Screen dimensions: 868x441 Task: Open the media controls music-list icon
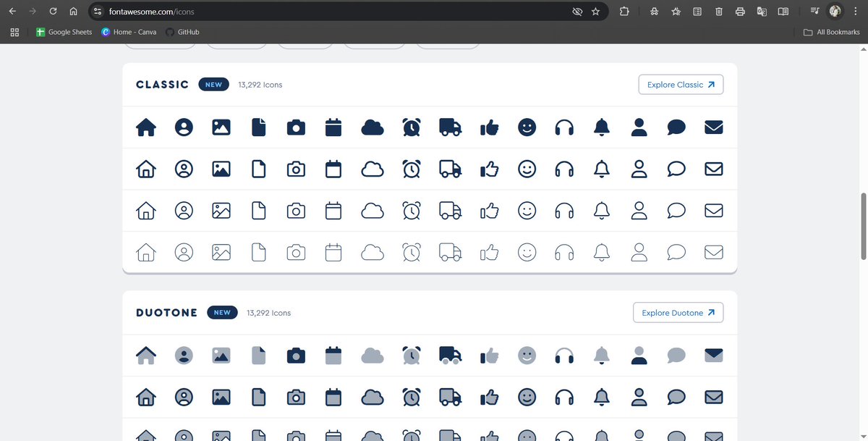(x=815, y=12)
